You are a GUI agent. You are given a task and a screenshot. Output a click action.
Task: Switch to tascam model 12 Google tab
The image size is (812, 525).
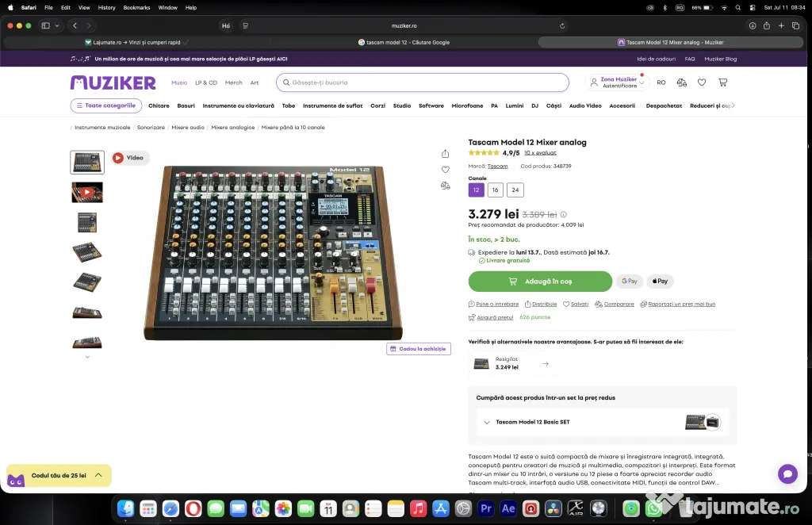click(x=404, y=43)
